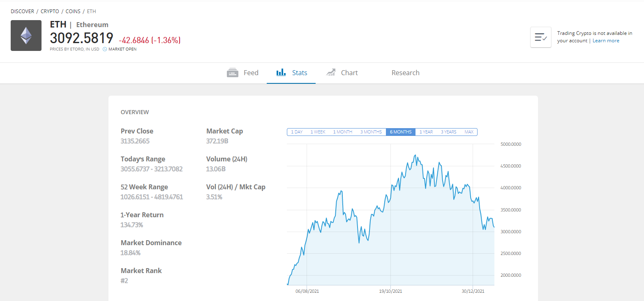Image resolution: width=644 pixels, height=301 pixels.
Task: Click the Ethereum coin logo icon
Action: [x=26, y=36]
